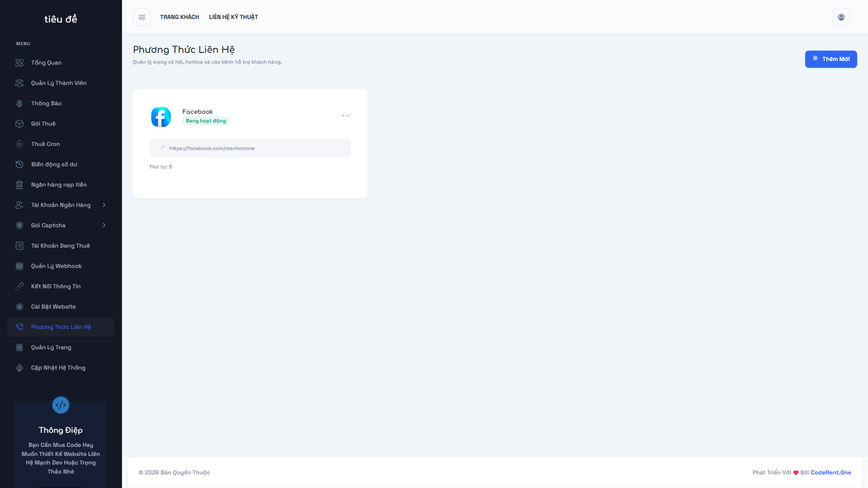Click the Kết Nối Thông Tin link icon
The image size is (868, 488).
coord(20,286)
